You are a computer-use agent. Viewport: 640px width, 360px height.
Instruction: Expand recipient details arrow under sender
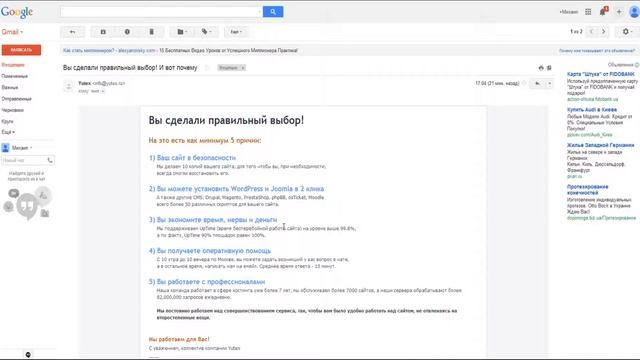pyautogui.click(x=103, y=91)
